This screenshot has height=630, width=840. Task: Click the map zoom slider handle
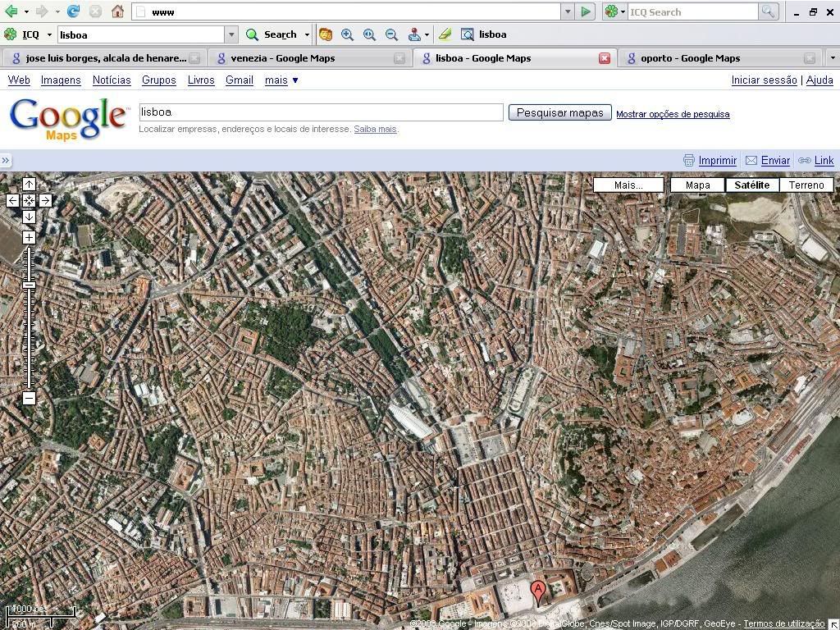29,285
